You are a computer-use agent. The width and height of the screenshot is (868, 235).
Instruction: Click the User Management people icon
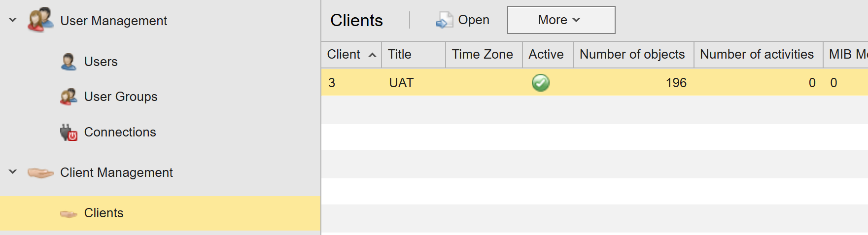click(x=40, y=20)
